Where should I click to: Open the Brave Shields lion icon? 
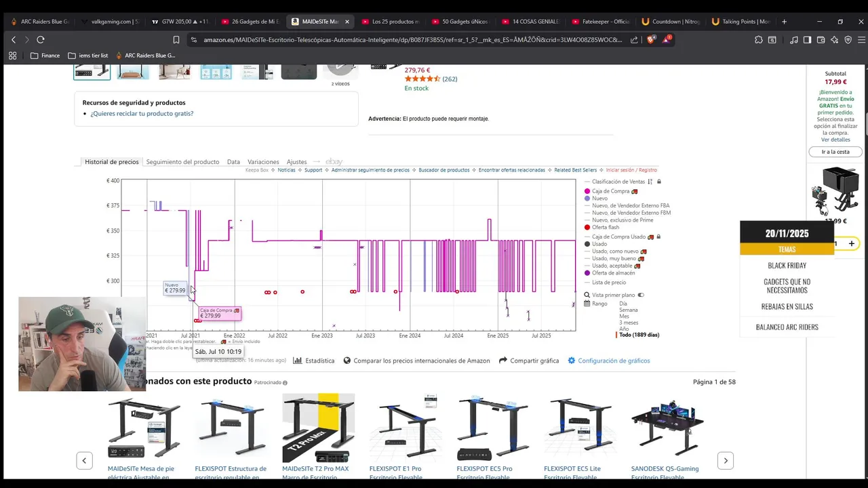pyautogui.click(x=651, y=40)
